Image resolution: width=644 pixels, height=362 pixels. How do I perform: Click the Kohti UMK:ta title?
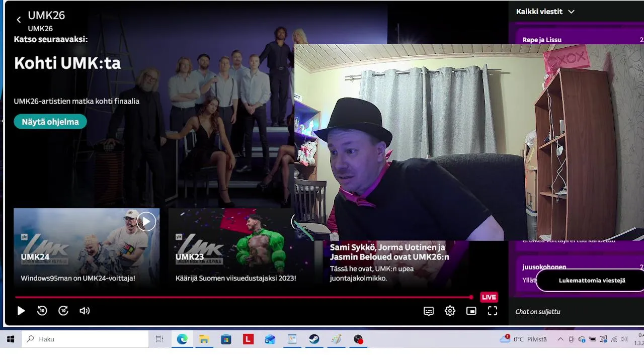pos(67,63)
